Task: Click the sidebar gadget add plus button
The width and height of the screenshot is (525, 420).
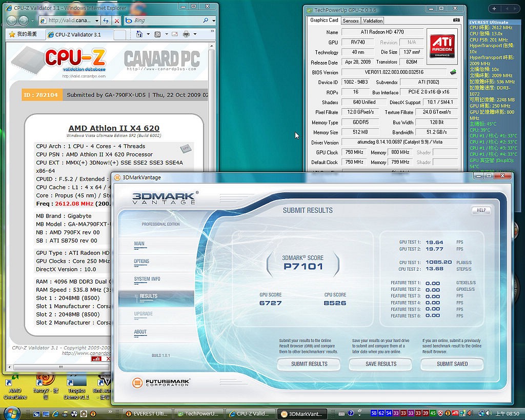Action: [x=494, y=9]
